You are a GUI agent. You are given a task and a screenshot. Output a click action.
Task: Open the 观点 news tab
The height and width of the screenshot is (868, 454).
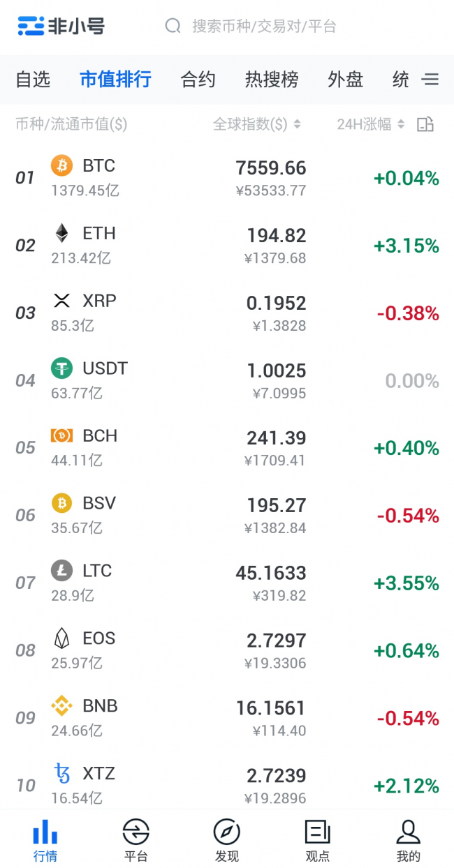pos(318,841)
